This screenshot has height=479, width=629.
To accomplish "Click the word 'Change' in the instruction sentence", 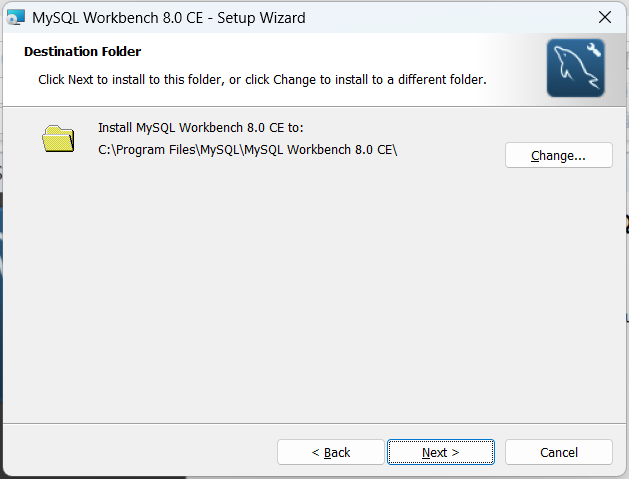I will (x=294, y=79).
